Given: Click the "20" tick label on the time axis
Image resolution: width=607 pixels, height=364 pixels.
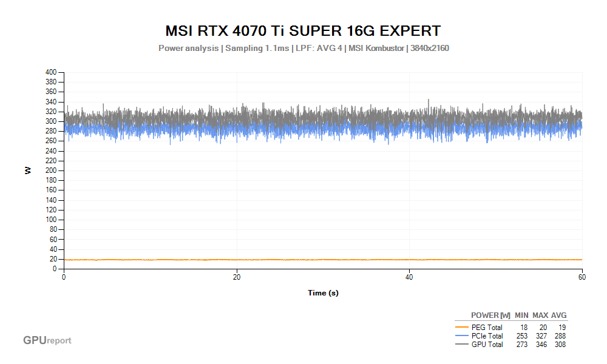Looking at the screenshot, I should pyautogui.click(x=237, y=277).
